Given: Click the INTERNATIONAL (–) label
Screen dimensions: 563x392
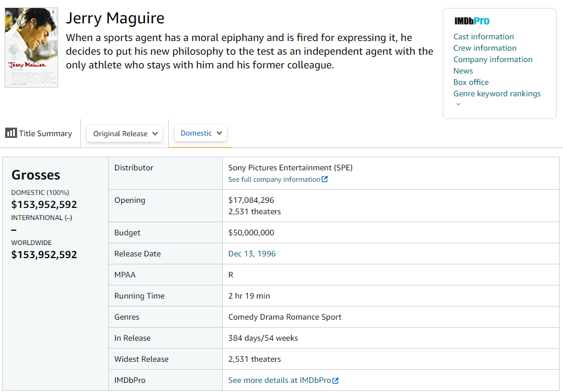Looking at the screenshot, I should coord(42,218).
